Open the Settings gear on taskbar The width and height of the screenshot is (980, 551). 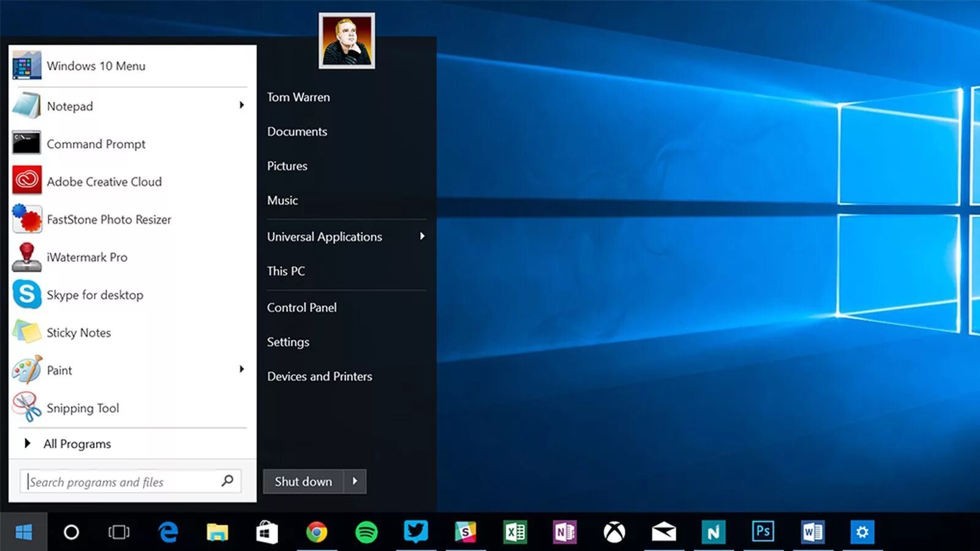862,532
